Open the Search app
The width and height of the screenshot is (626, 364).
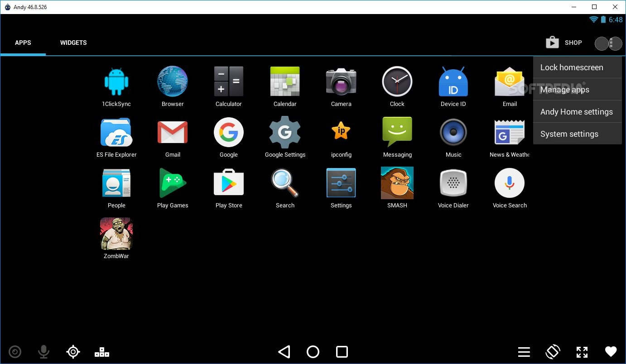(x=285, y=188)
